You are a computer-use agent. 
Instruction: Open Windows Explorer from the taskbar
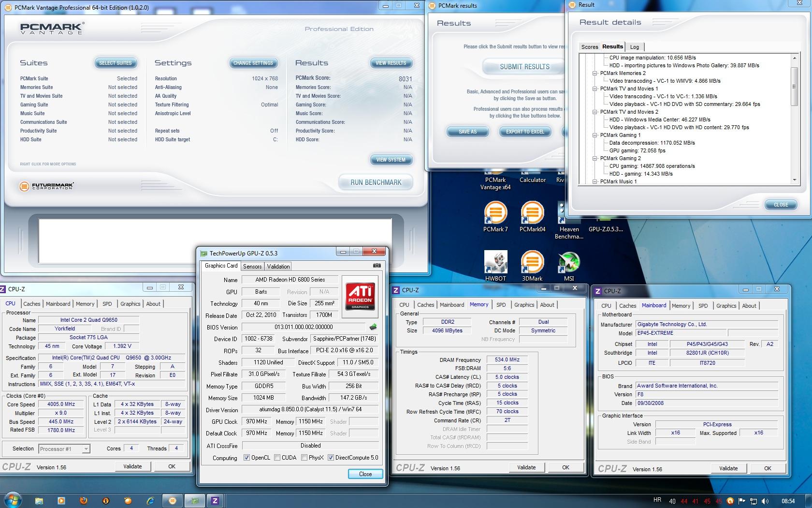(39, 501)
